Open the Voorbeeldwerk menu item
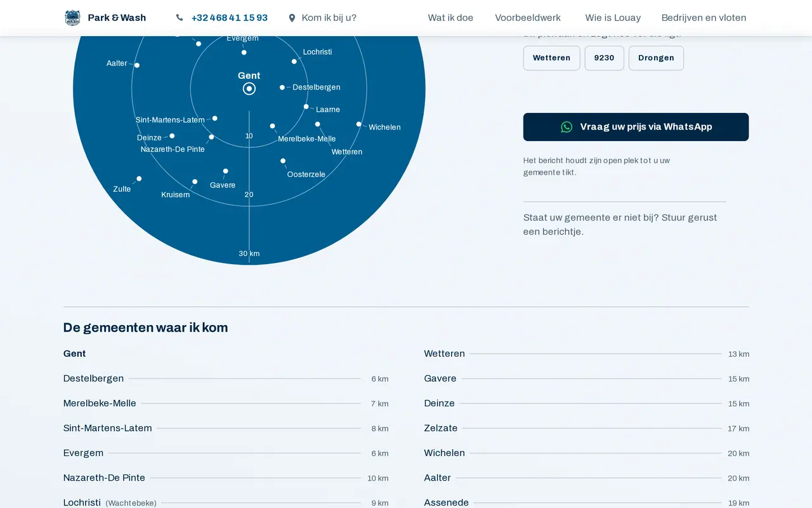This screenshot has width=812, height=508. [x=528, y=18]
